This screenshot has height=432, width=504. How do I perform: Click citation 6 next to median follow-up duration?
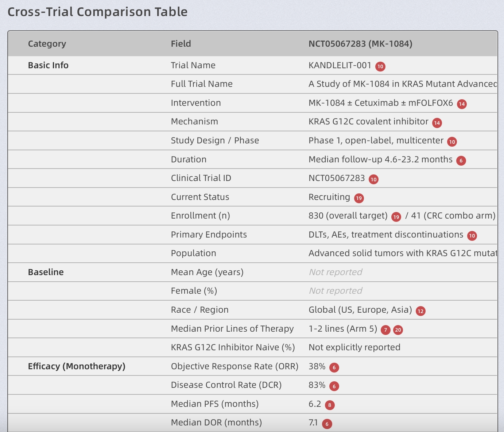pos(461,161)
